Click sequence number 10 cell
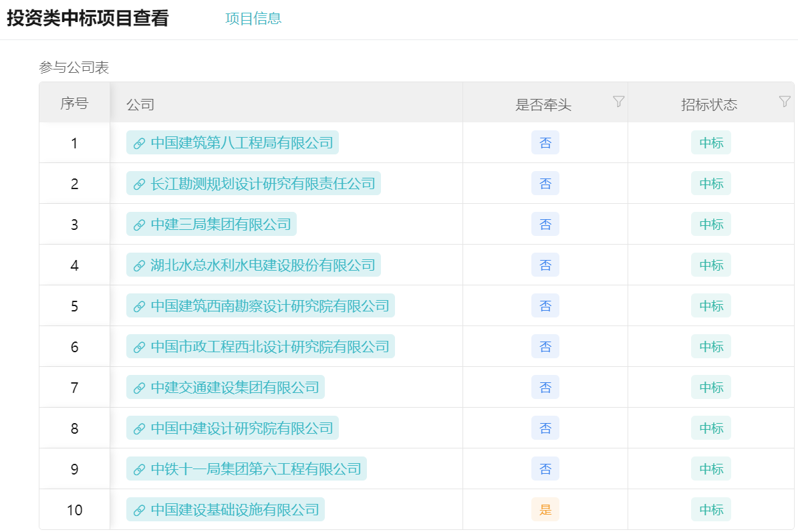 74,509
